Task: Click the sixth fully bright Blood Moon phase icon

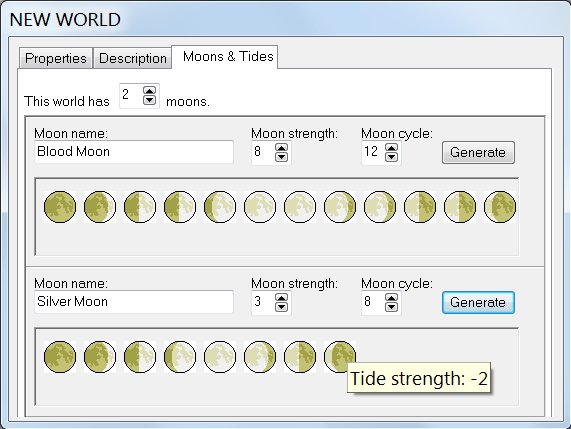Action: [260, 207]
